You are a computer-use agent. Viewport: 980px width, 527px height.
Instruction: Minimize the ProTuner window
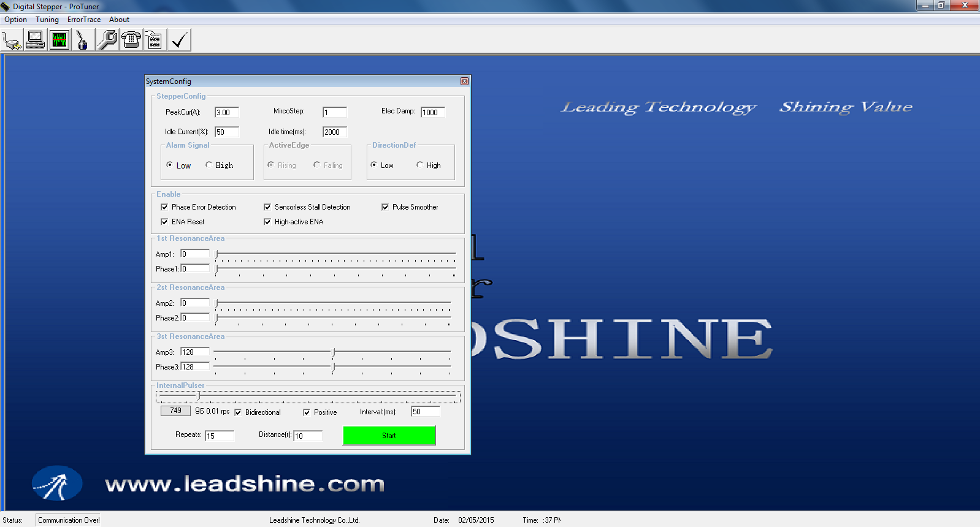925,6
